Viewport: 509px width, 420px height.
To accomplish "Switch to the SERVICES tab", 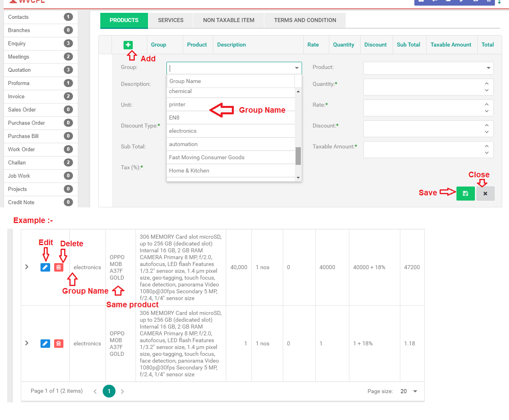I will [170, 20].
